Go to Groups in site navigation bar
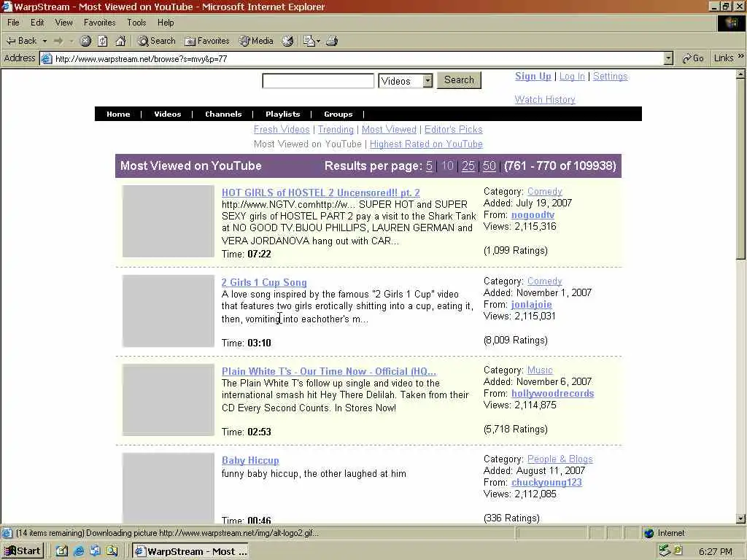Screen dimensions: 747x560 (338, 114)
